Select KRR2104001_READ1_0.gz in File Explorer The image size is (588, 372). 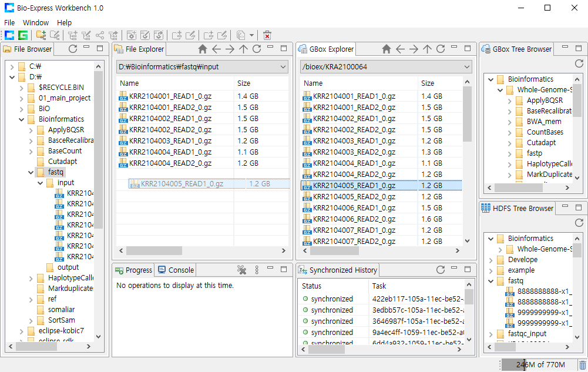tap(170, 96)
